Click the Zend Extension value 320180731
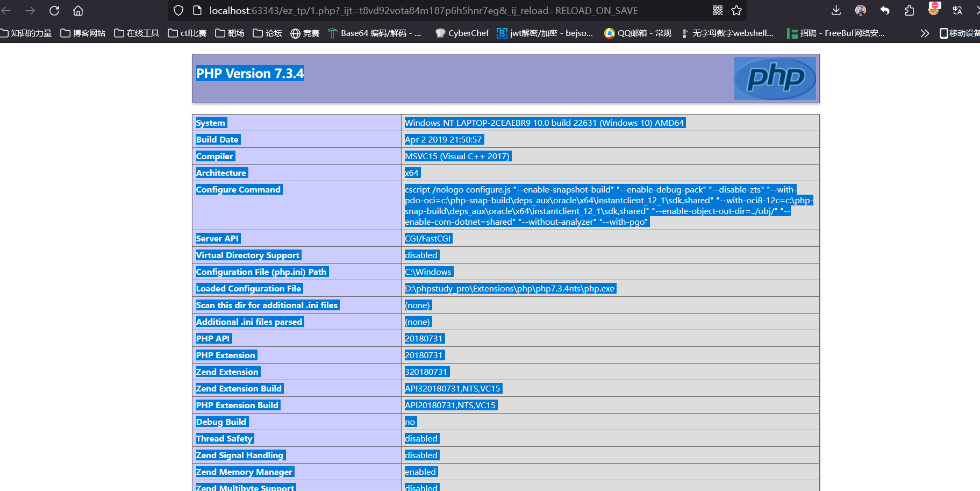Image resolution: width=980 pixels, height=491 pixels. 426,372
